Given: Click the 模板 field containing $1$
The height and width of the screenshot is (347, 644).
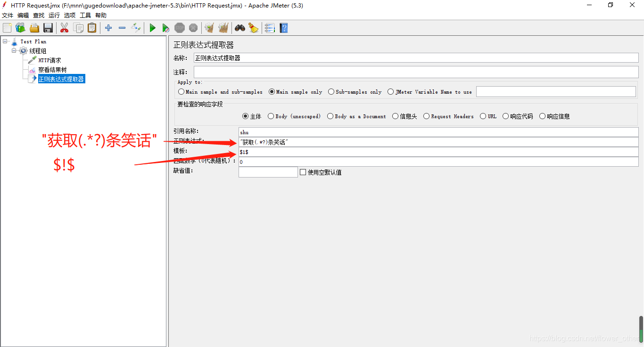Looking at the screenshot, I should click(438, 152).
